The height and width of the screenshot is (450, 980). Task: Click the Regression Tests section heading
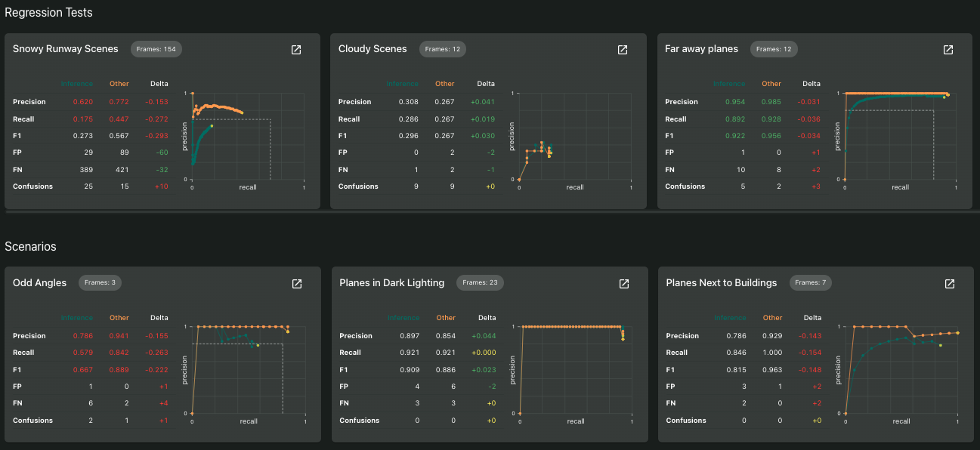[48, 13]
